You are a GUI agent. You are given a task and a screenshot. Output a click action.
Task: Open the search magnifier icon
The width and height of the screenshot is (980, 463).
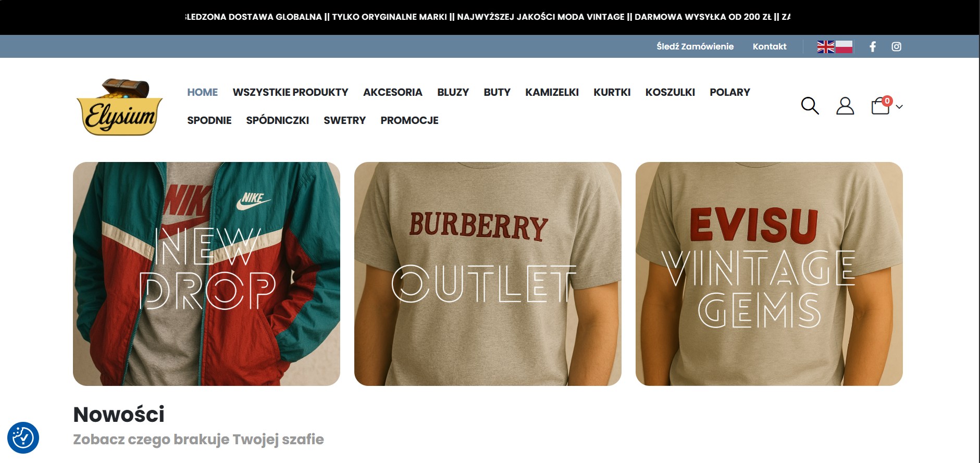tap(810, 106)
